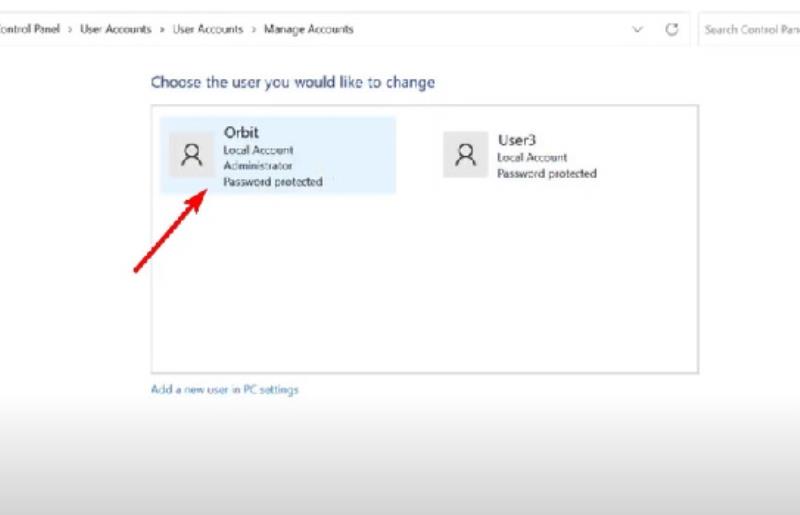Select the Manage Accounts breadcrumb
800x515 pixels.
coord(309,29)
